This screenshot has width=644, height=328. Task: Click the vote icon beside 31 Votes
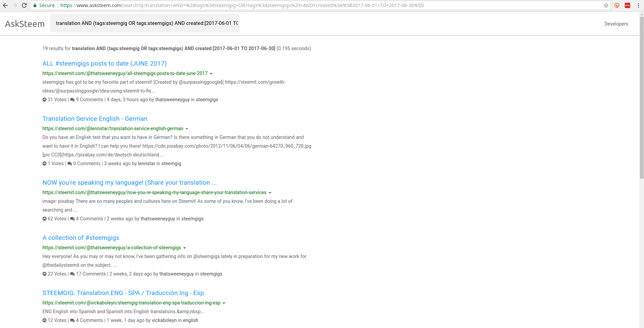tap(44, 100)
